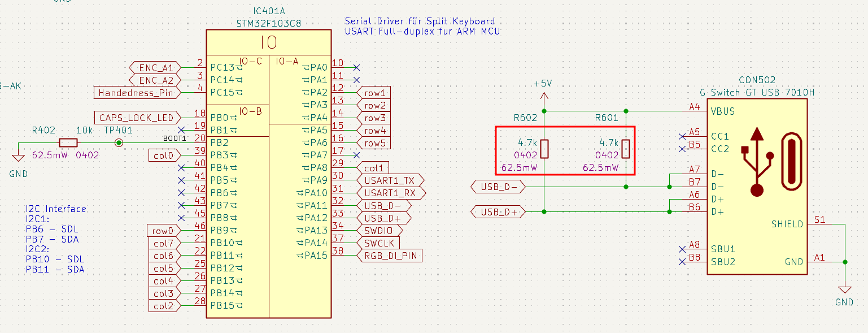Select the USART1_TX label
This screenshot has width=868, height=333.
(x=390, y=180)
